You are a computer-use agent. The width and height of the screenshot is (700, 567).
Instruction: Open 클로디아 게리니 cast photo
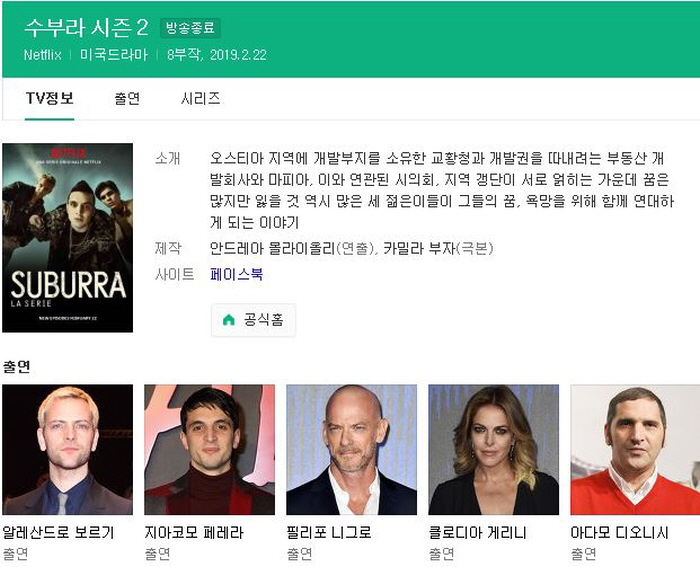coord(493,450)
